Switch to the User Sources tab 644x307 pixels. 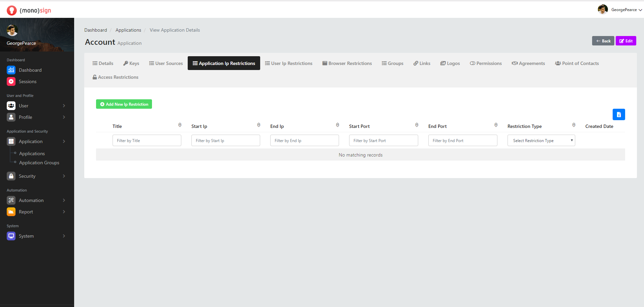click(166, 63)
